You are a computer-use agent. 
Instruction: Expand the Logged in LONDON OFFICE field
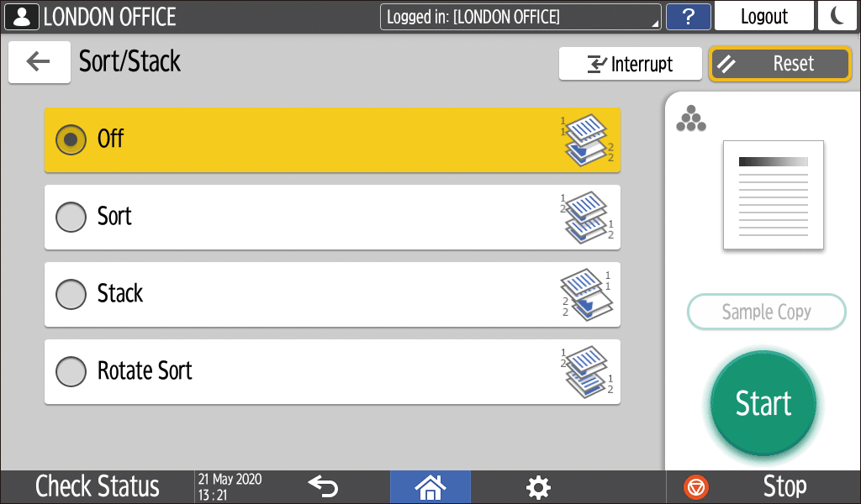[x=520, y=17]
